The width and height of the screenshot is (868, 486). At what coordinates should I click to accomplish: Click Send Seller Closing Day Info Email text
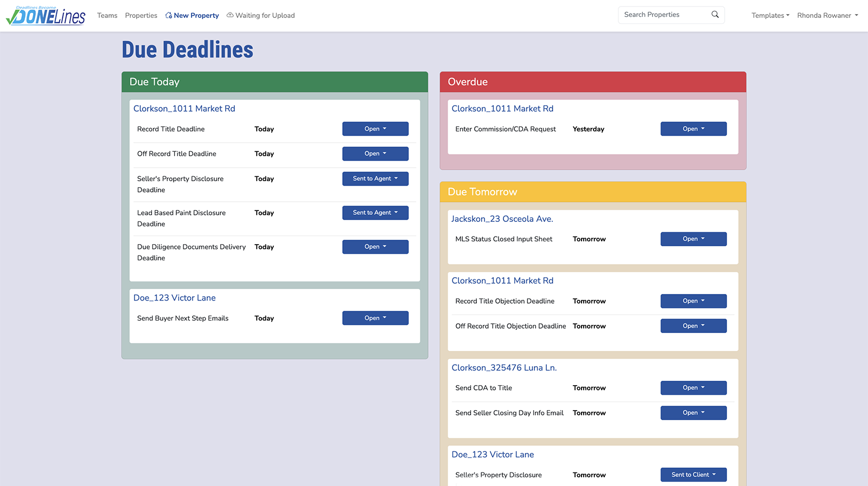coord(509,413)
